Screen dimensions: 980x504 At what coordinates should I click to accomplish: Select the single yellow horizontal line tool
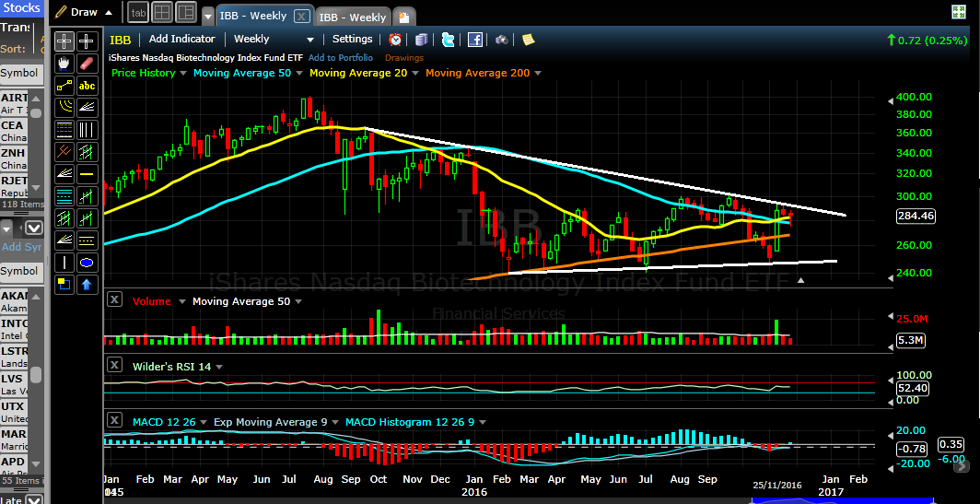[87, 174]
